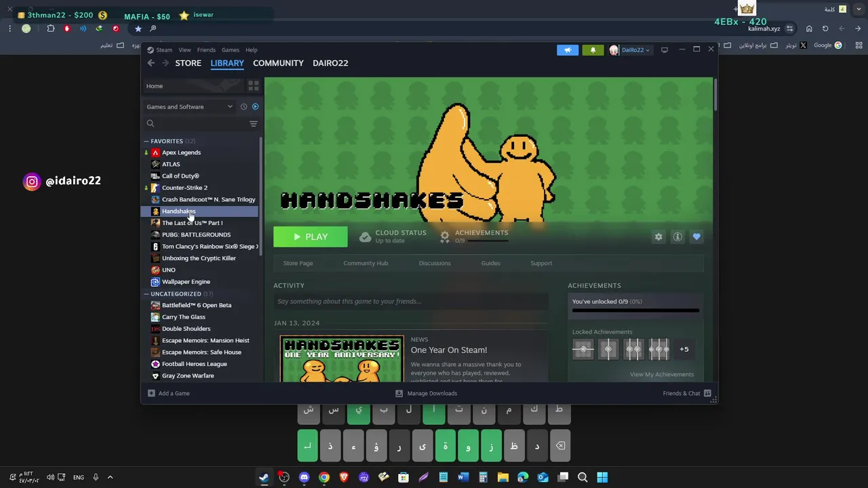The width and height of the screenshot is (868, 488).
Task: Open the Discussions link
Action: [x=435, y=263]
